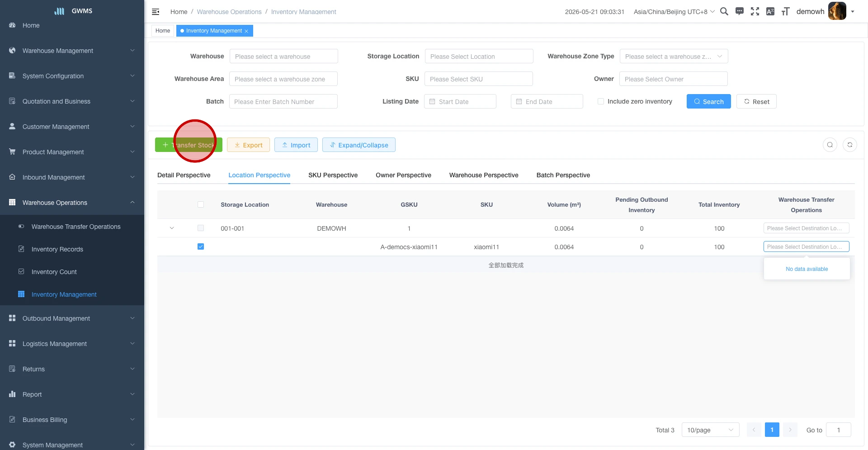
Task: Open the Listing Date start date picker
Action: tap(460, 101)
